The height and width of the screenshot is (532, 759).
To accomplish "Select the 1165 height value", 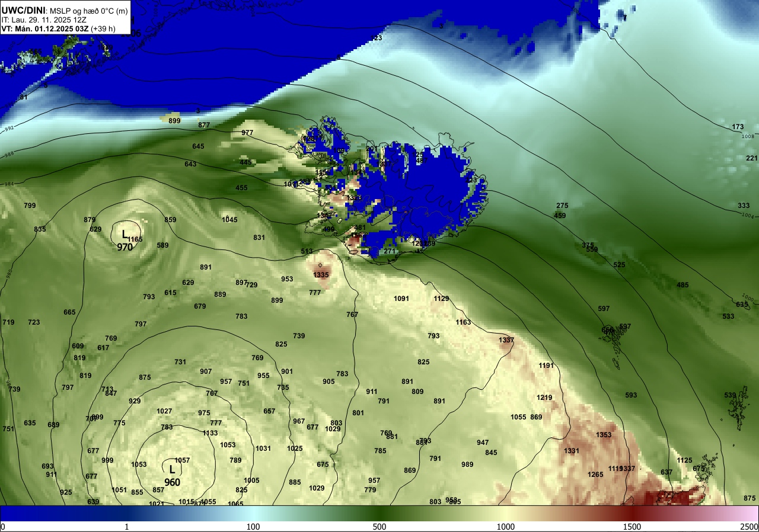I will [135, 239].
